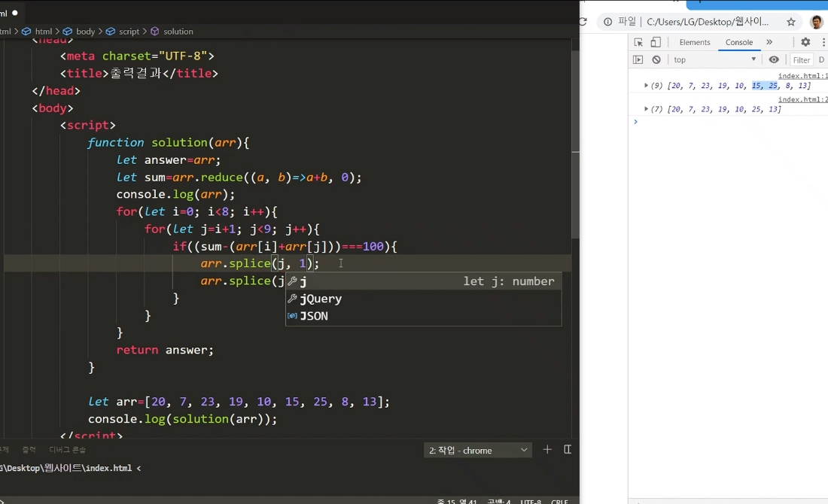828x504 pixels.
Task: Open the 출력 panel tab
Action: pyautogui.click(x=29, y=450)
